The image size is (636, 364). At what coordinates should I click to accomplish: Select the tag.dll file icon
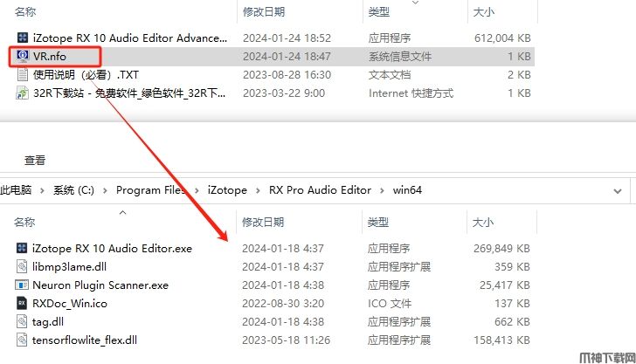pyautogui.click(x=22, y=321)
